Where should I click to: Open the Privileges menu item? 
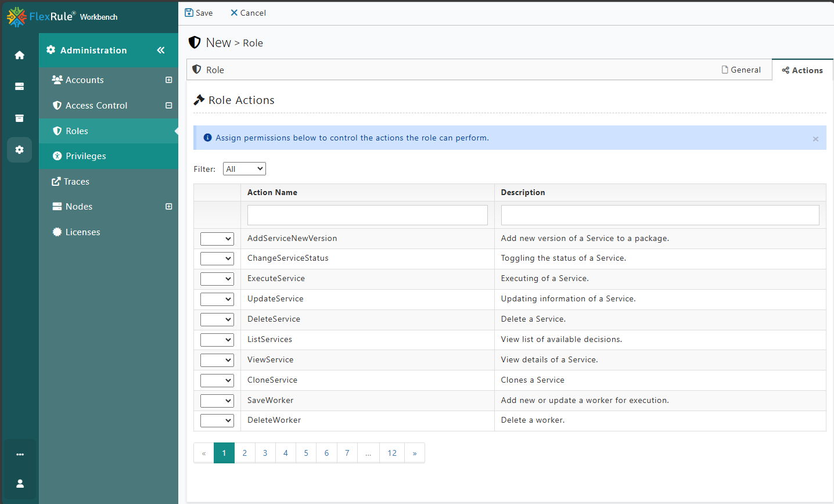point(109,156)
